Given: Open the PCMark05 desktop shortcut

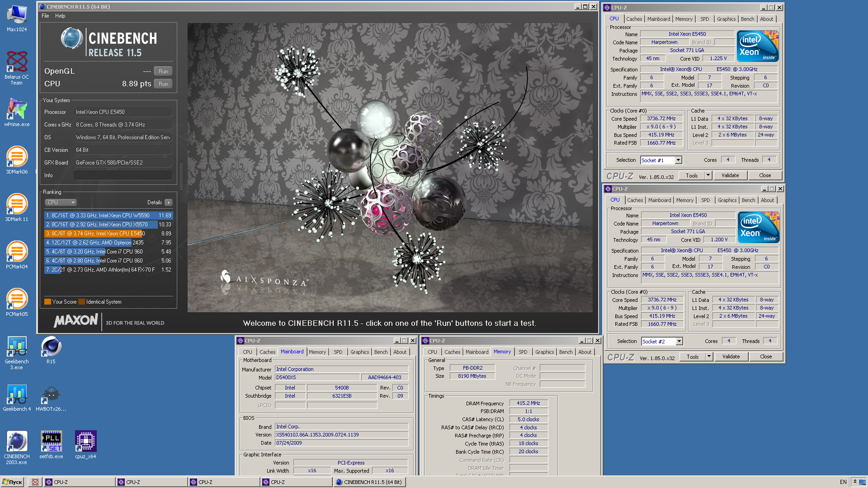Looking at the screenshot, I should [x=17, y=303].
